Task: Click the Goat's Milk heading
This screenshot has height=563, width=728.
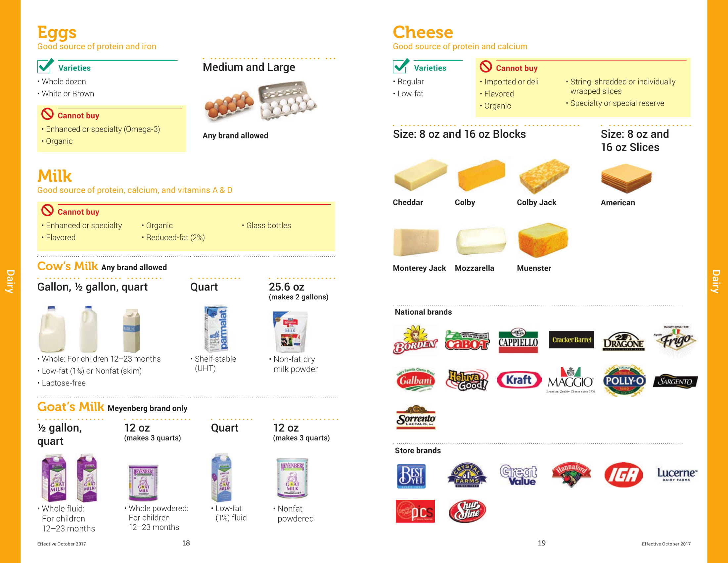Action: (71, 407)
